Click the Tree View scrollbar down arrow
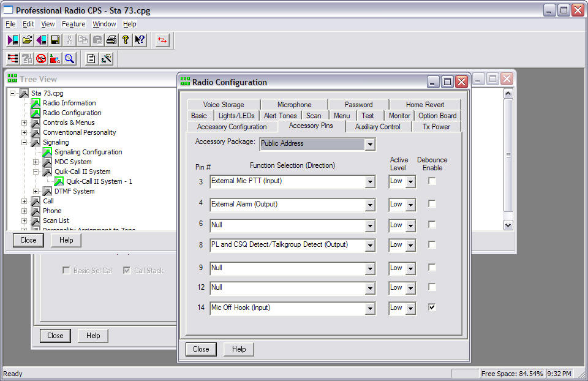This screenshot has width=588, height=381. pyautogui.click(x=508, y=225)
